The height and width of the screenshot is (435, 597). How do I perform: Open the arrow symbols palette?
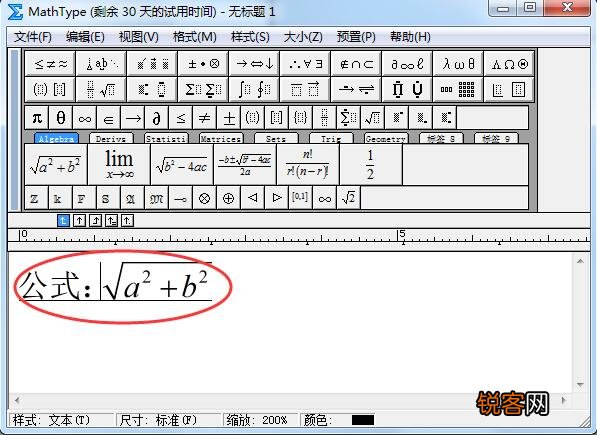[254, 64]
